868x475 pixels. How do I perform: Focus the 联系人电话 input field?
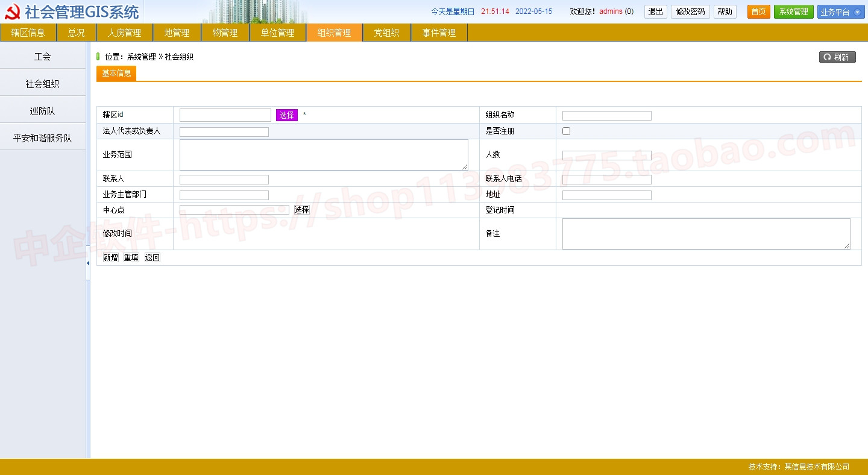click(x=607, y=180)
